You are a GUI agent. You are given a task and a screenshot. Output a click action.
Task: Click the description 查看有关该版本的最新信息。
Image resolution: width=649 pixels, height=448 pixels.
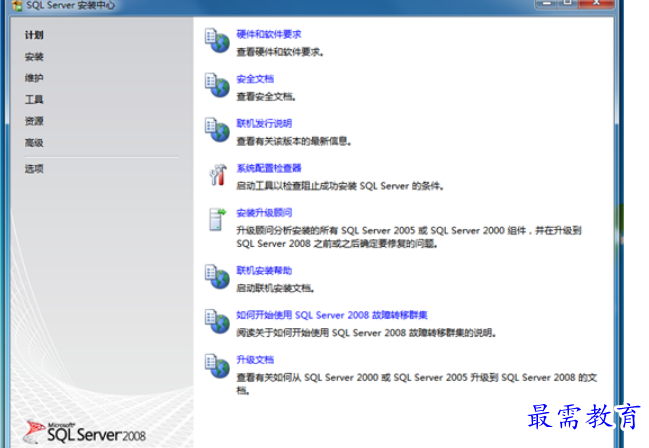[294, 142]
